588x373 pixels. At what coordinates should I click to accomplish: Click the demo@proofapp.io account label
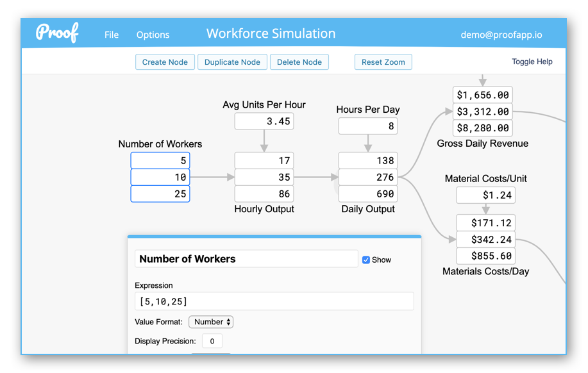pos(501,35)
